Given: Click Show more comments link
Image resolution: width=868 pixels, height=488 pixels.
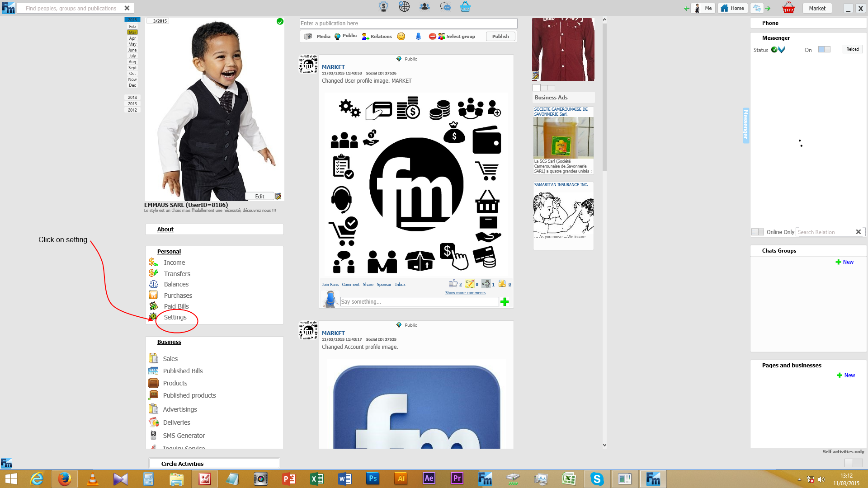Looking at the screenshot, I should (465, 293).
